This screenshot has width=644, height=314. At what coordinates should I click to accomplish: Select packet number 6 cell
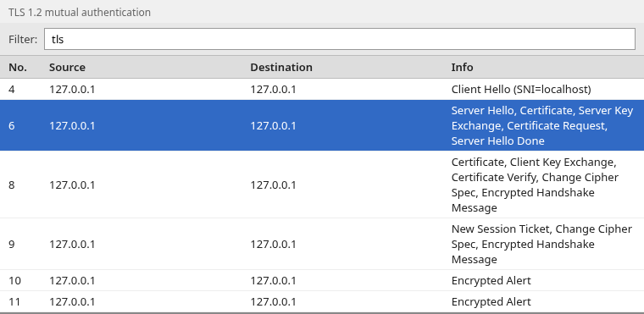pos(12,125)
